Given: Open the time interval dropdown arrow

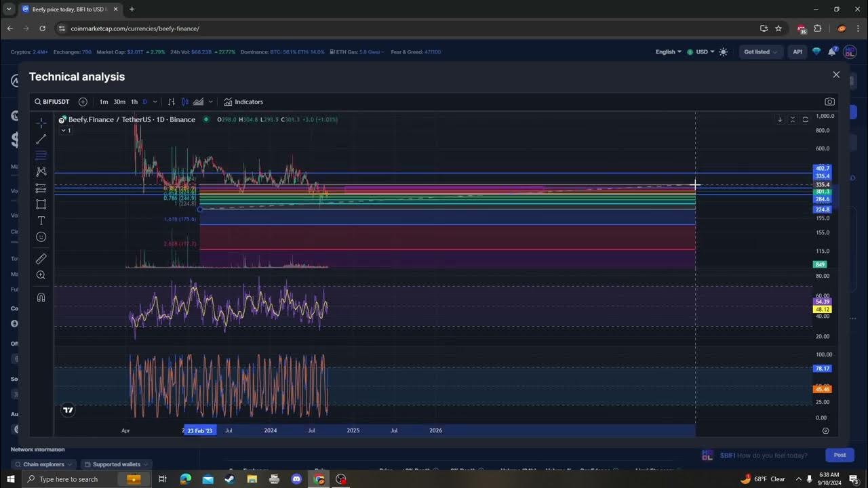Looking at the screenshot, I should (x=155, y=102).
